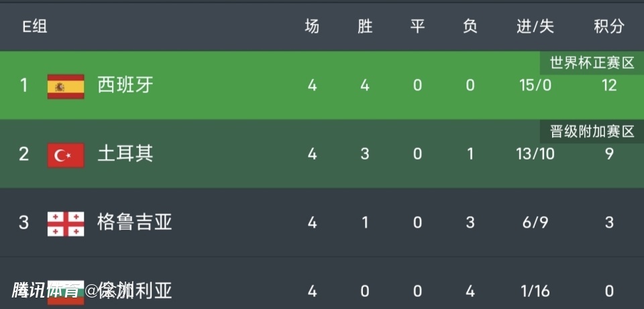Click the 场 column header
Image resolution: width=644 pixels, height=309 pixels.
[x=312, y=27]
